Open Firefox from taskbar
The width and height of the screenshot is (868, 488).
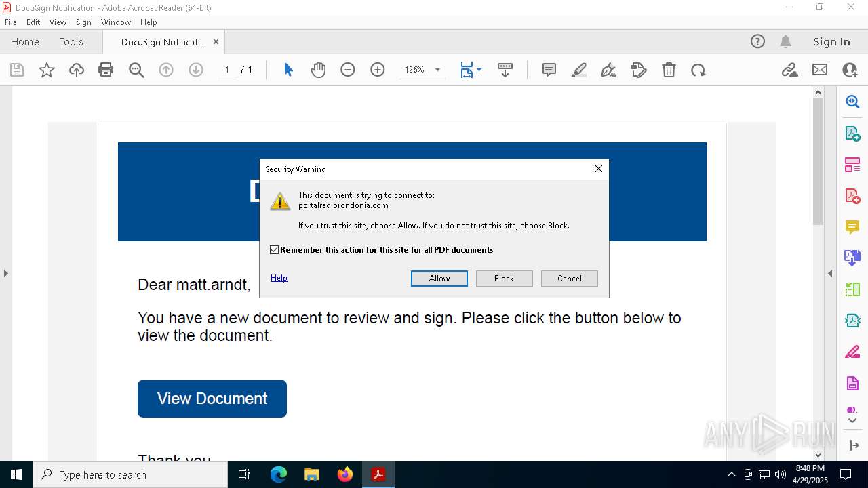coord(345,474)
